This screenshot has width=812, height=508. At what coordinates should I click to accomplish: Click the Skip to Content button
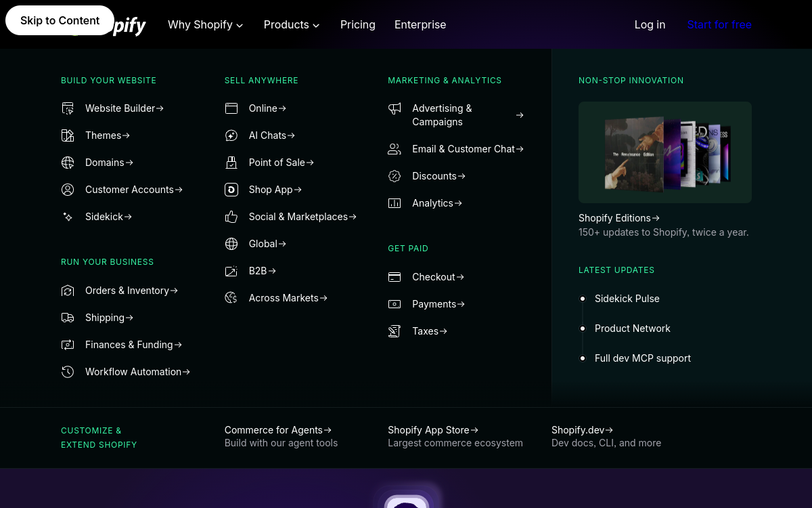click(x=60, y=20)
